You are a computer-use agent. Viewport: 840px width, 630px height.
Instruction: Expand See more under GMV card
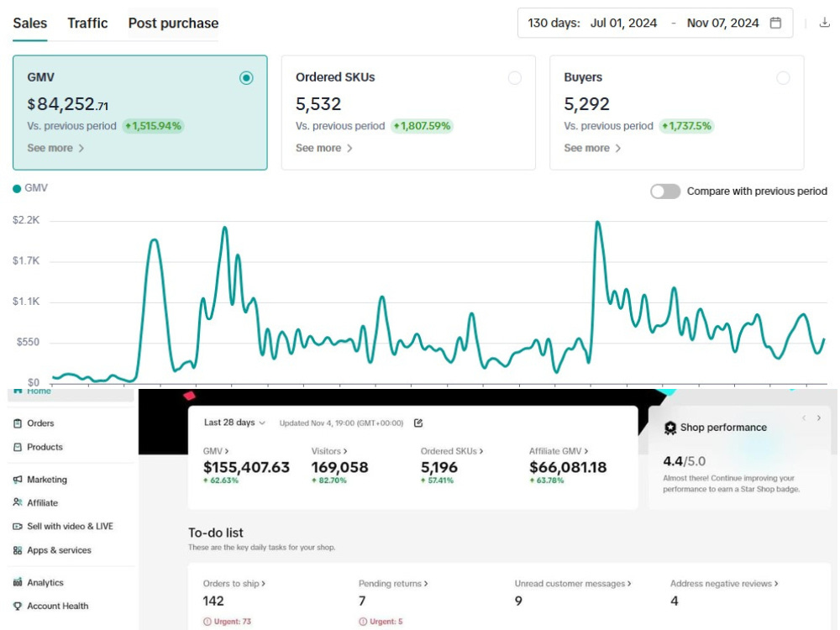click(55, 148)
